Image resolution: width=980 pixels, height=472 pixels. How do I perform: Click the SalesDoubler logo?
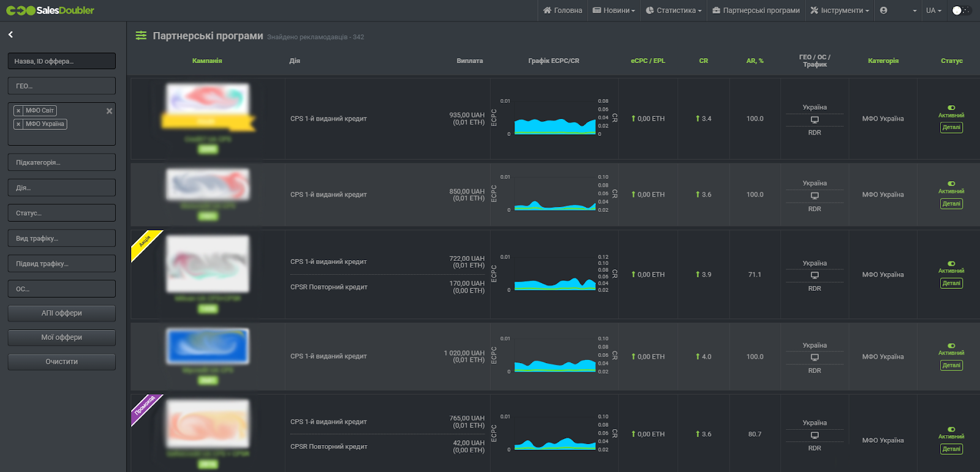[x=50, y=10]
